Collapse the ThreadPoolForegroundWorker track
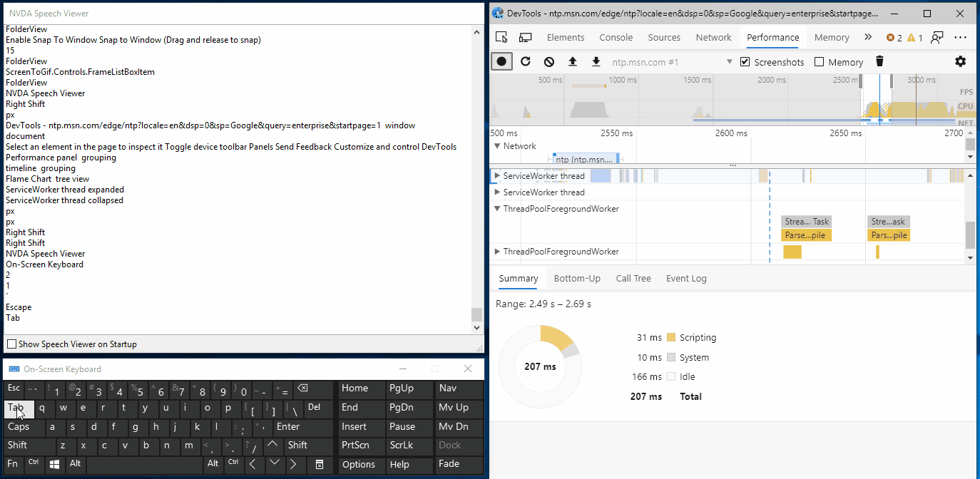 point(496,208)
